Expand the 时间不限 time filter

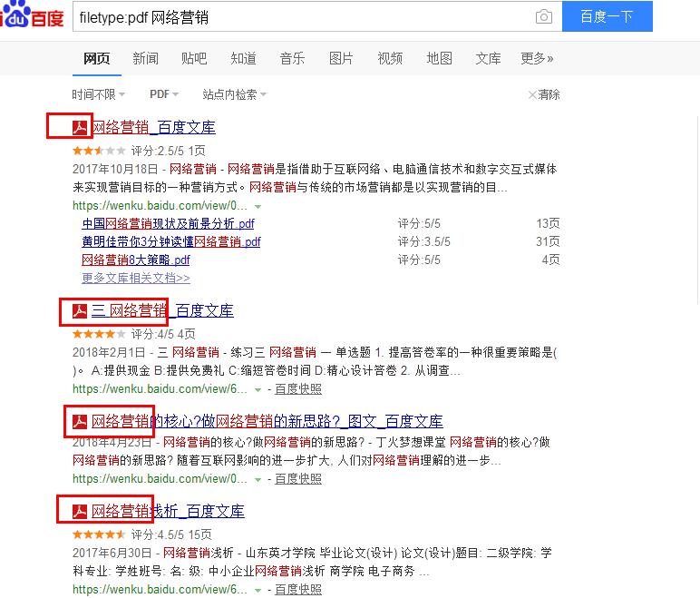tap(98, 94)
